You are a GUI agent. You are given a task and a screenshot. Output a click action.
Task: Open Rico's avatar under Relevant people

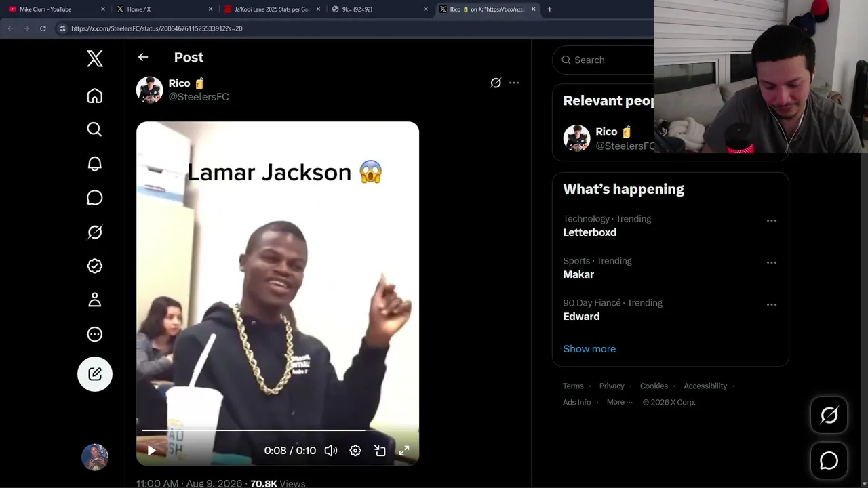coord(576,138)
